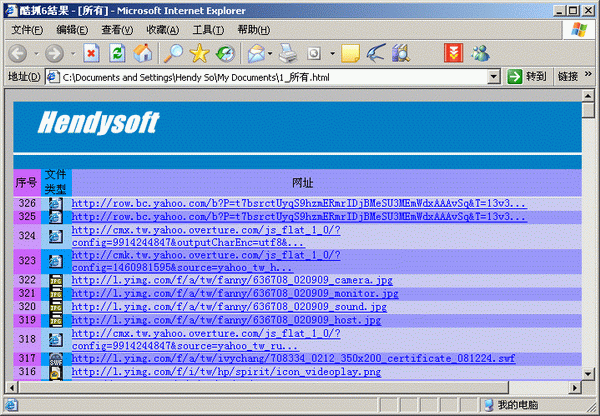
Task: Open the icon_videoplay.png link
Action: (226, 372)
